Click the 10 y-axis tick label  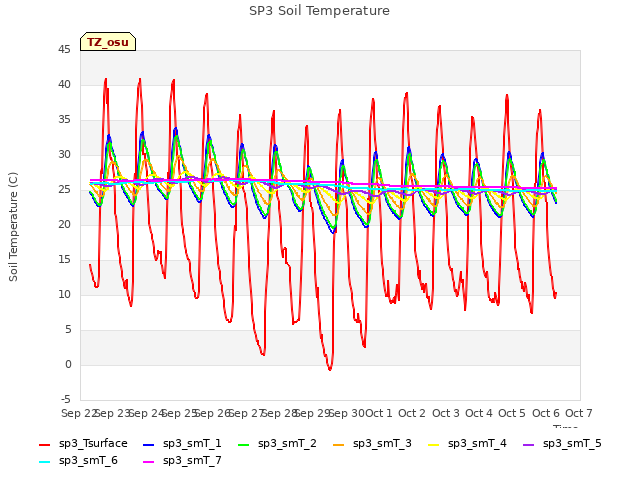point(64,295)
